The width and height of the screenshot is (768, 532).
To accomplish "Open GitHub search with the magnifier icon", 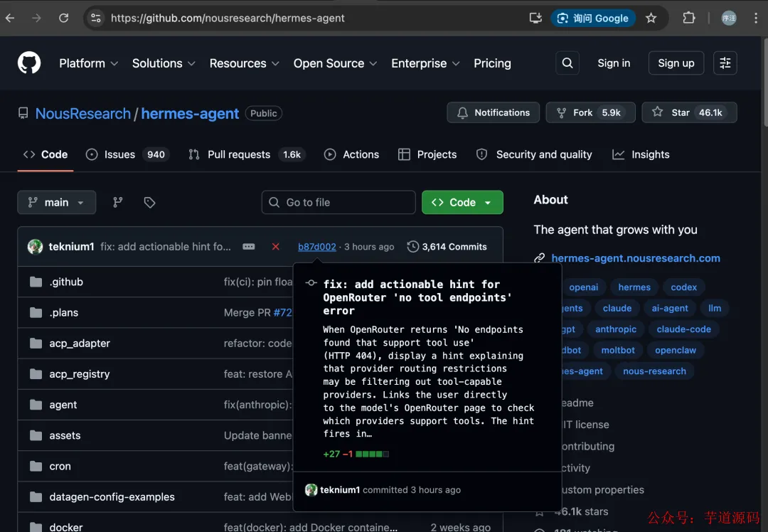I will pos(567,63).
